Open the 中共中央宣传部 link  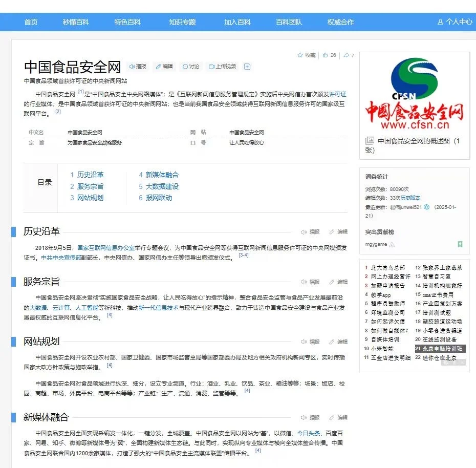click(x=61, y=258)
